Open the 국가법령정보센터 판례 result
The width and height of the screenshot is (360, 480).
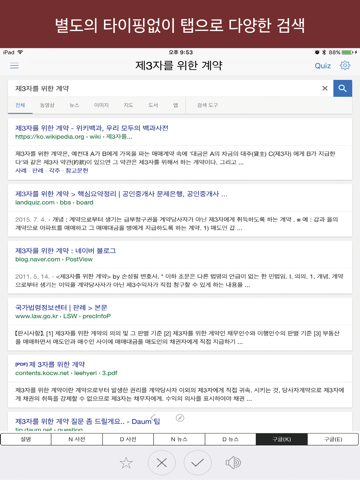[x=61, y=308]
